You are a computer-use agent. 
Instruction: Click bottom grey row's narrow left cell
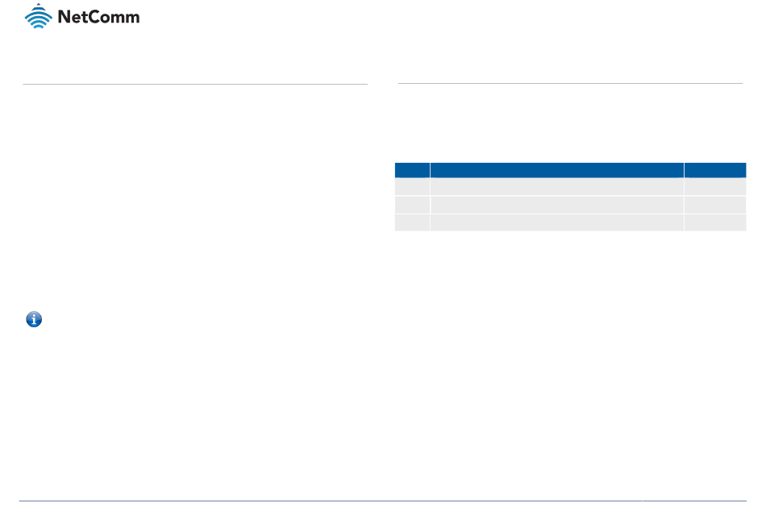coord(412,222)
